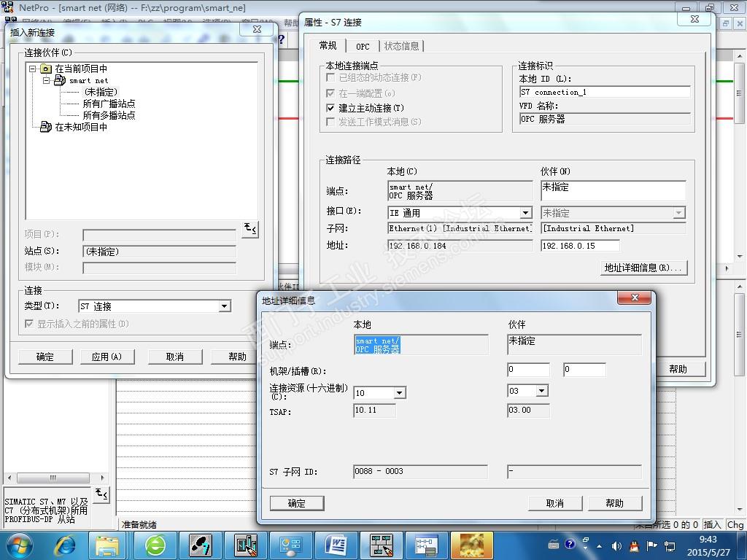Select 所有广播站点 in partner tree

pyautogui.click(x=109, y=104)
